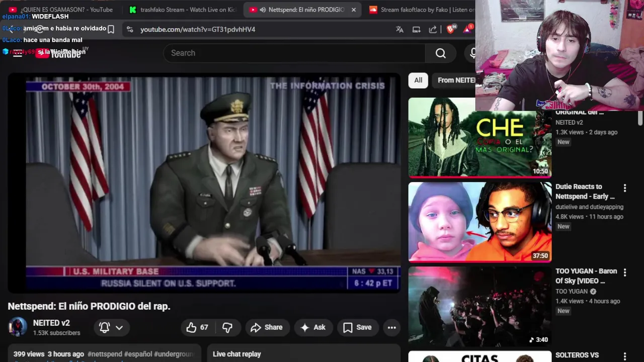The width and height of the screenshot is (644, 362).
Task: Open options for the SOLTEROS VS video
Action: click(x=625, y=356)
